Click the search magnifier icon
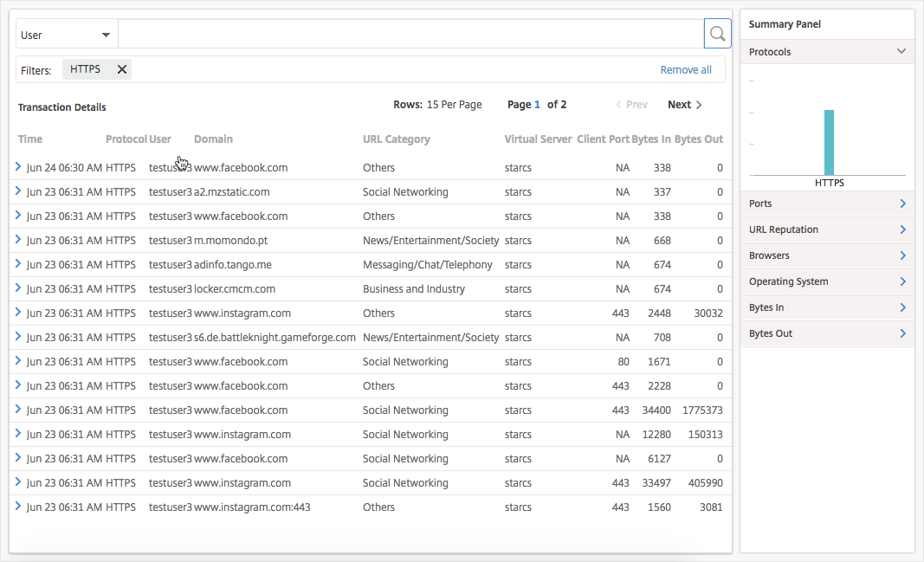924x562 pixels. [717, 33]
